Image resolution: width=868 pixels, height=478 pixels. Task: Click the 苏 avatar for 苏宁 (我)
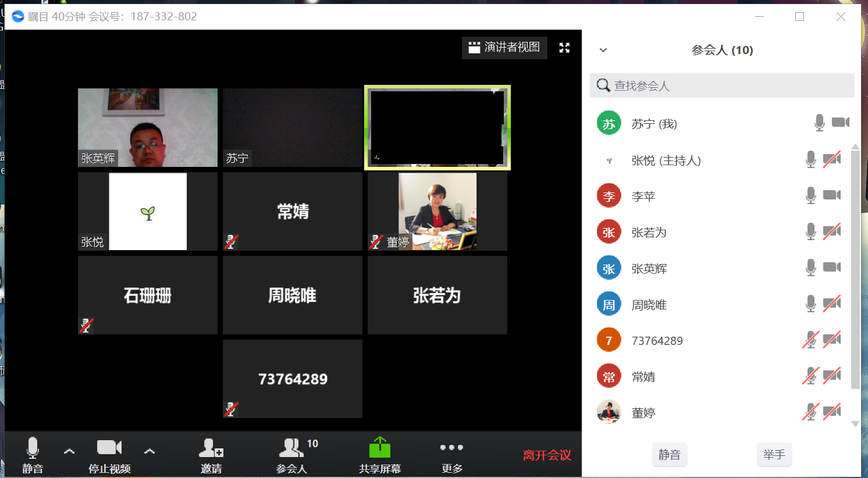tap(609, 123)
